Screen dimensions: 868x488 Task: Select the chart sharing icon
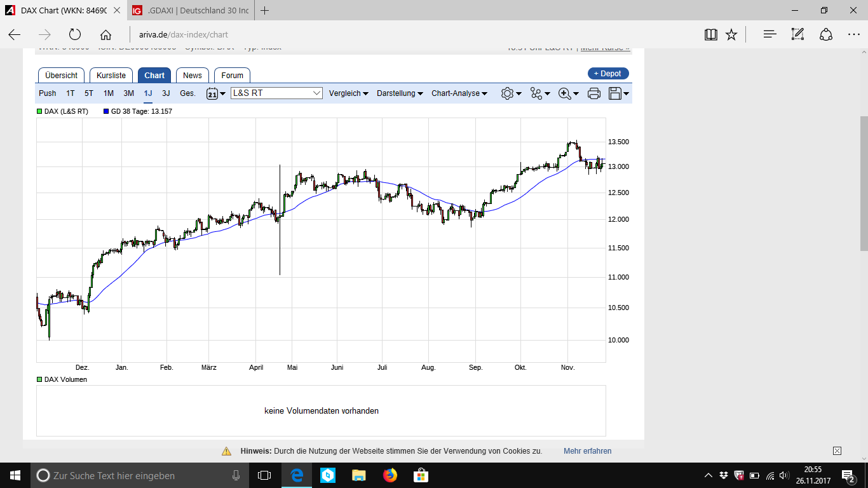537,93
